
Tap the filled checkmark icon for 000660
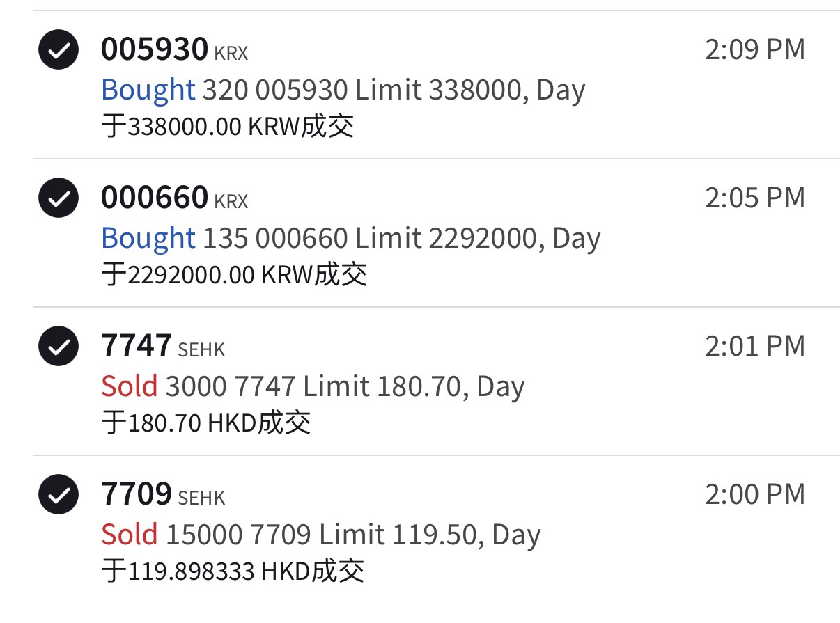coord(59,198)
